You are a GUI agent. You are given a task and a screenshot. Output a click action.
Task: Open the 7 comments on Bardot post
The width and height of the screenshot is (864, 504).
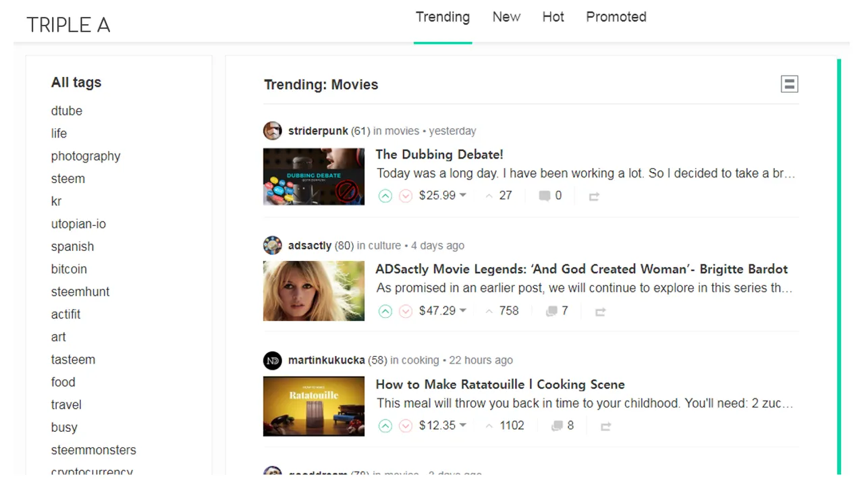coord(557,310)
